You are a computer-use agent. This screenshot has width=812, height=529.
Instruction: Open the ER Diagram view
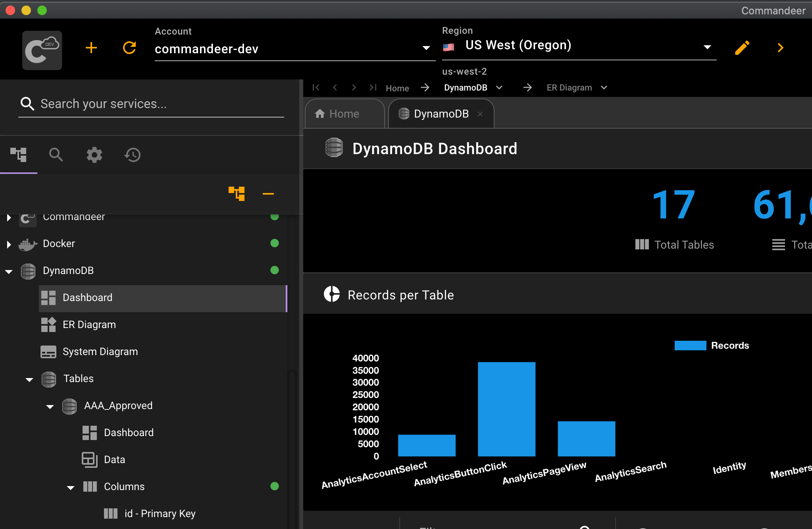[x=89, y=324]
